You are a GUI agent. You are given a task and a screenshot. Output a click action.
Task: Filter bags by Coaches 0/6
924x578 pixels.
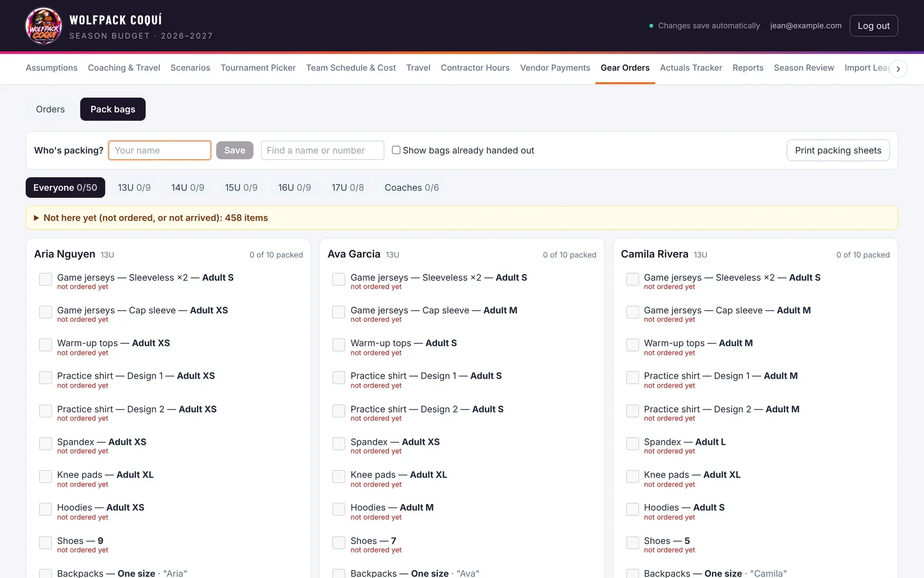pos(412,188)
